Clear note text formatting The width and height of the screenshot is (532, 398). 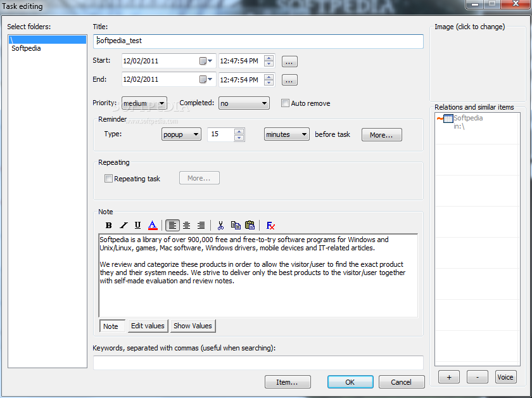pyautogui.click(x=270, y=225)
